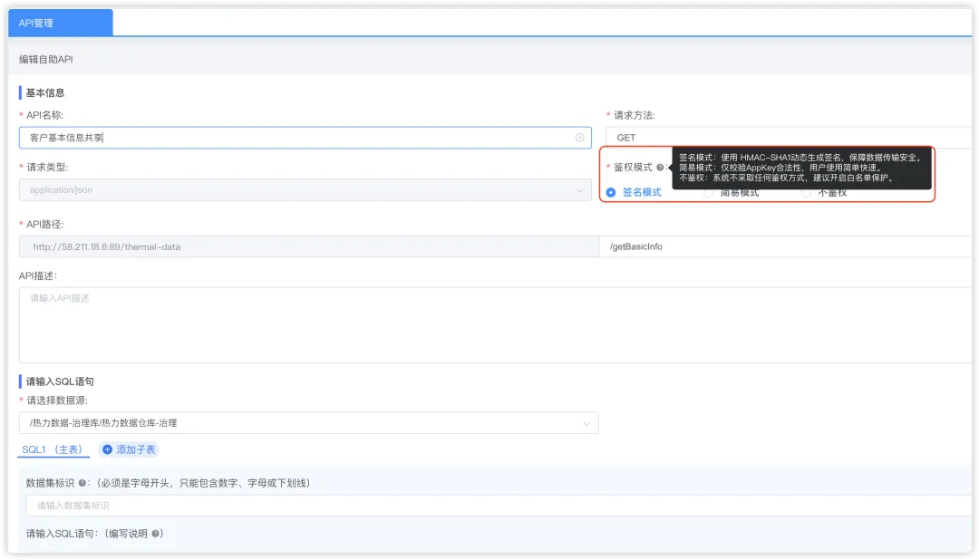
Task: Select the SQL1（主表）tab
Action: 53,449
